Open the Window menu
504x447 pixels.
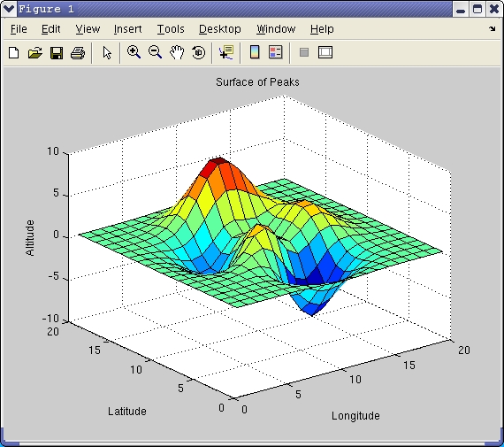[x=276, y=29]
